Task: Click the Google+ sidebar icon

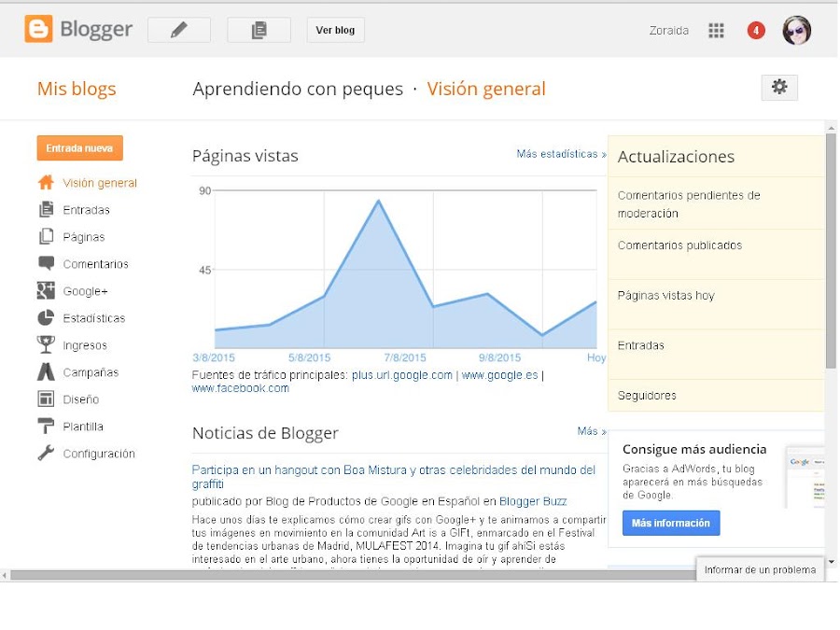Action: pos(46,290)
